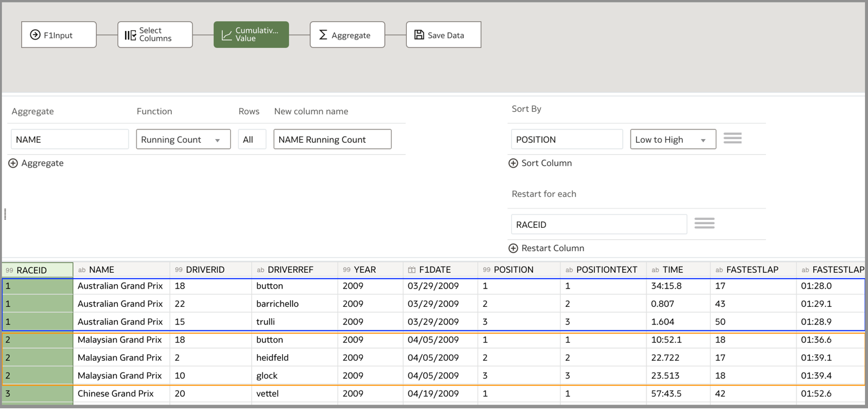
Task: Click the Cumulative Value chart icon
Action: tap(227, 35)
